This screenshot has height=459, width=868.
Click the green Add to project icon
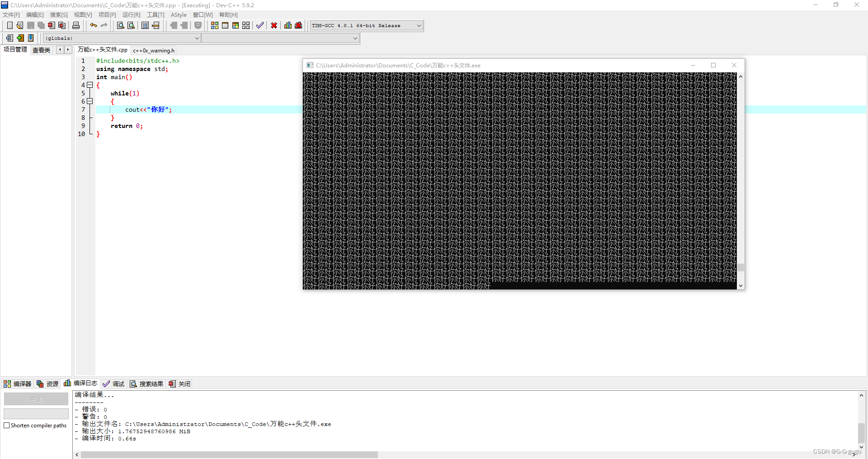coord(20,38)
